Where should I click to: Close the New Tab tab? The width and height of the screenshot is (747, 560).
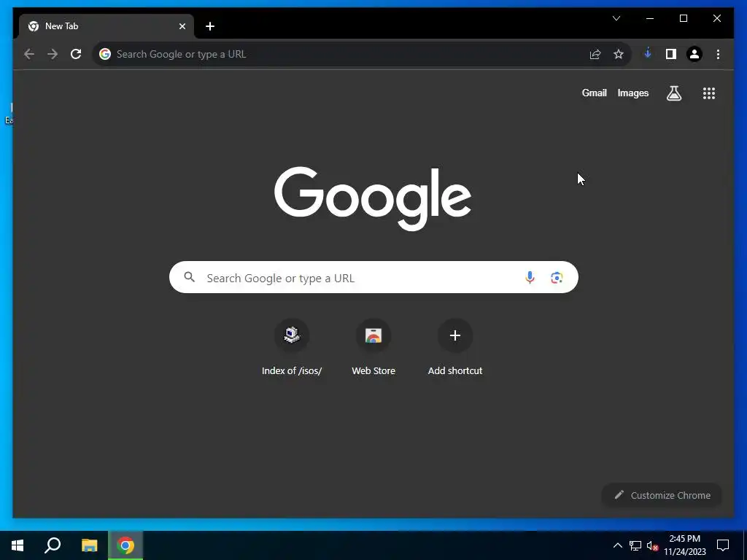[182, 26]
